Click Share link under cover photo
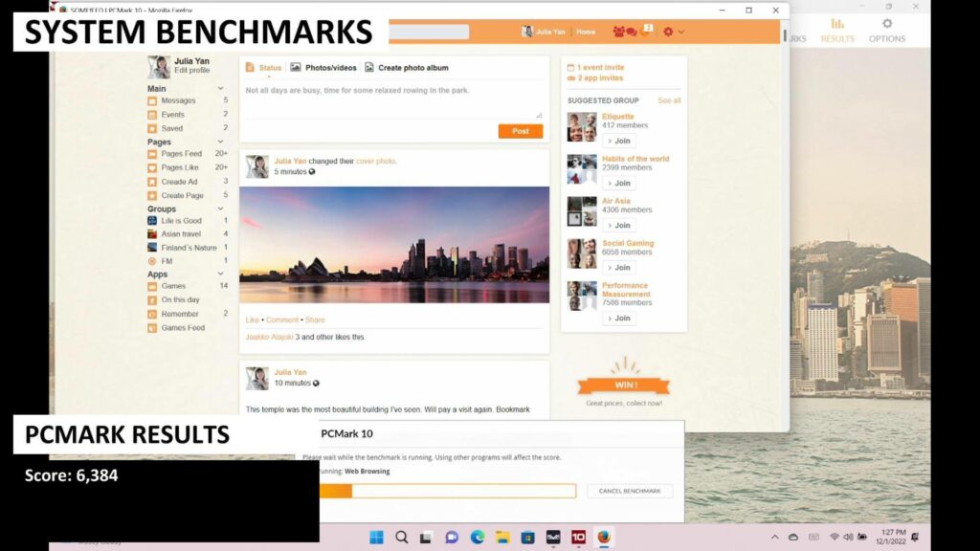Viewport: 980px width, 551px height. (x=315, y=320)
